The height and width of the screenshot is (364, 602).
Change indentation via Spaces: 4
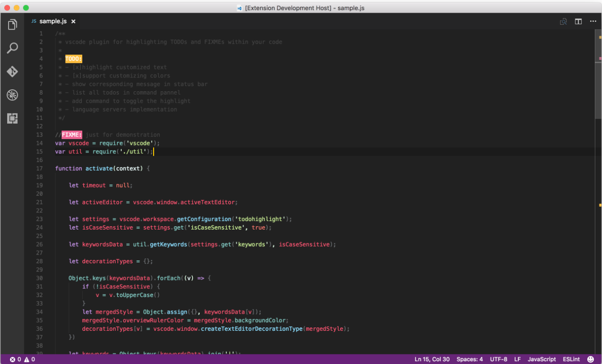tap(469, 359)
